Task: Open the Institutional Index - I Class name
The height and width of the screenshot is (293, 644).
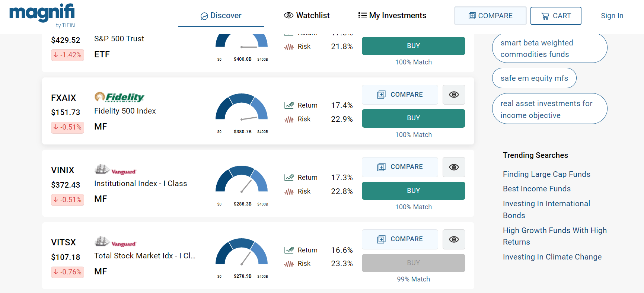Action: point(141,184)
